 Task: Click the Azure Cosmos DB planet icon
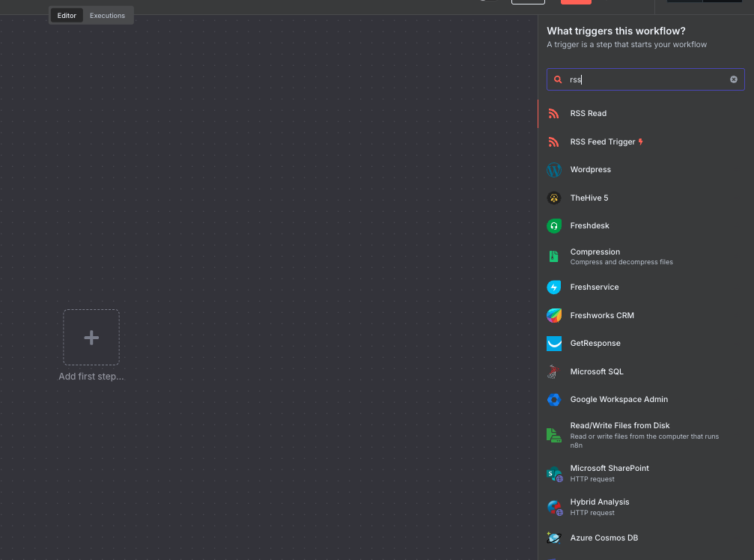coord(554,538)
